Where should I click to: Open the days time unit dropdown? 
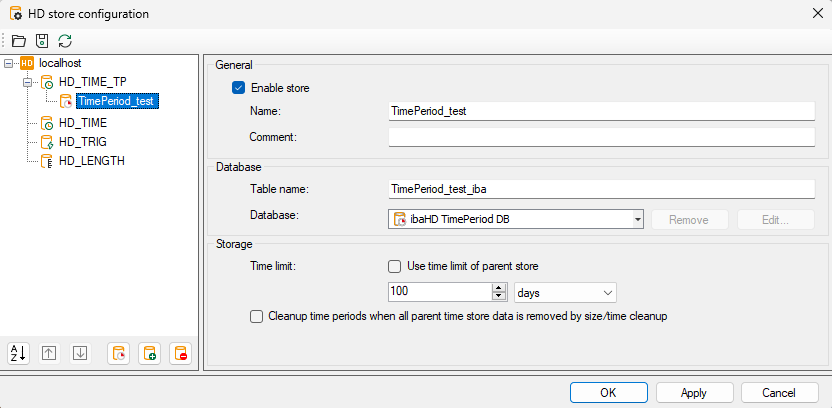(x=565, y=292)
